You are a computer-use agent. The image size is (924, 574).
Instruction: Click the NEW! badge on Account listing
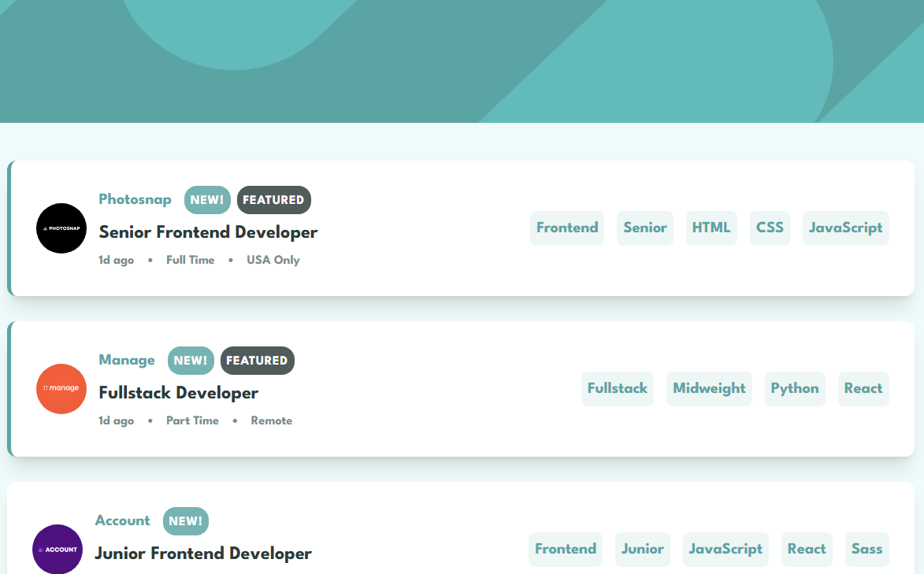tap(185, 521)
